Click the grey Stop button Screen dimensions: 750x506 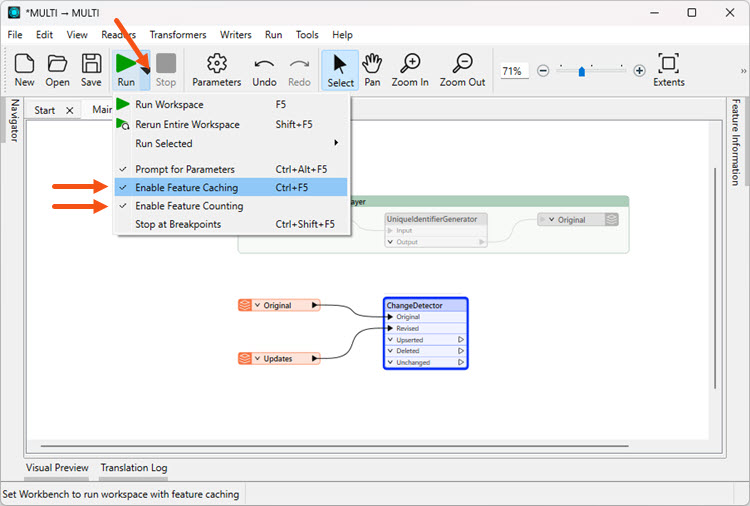pyautogui.click(x=165, y=63)
